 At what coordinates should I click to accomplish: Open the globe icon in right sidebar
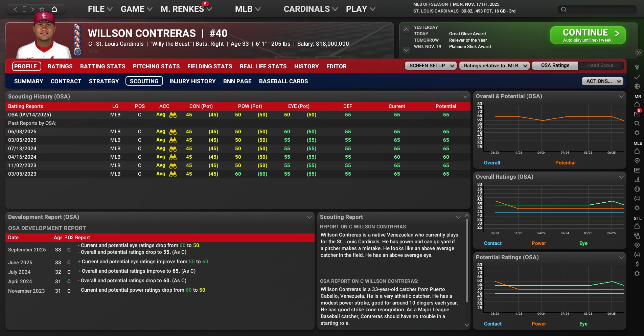(637, 86)
